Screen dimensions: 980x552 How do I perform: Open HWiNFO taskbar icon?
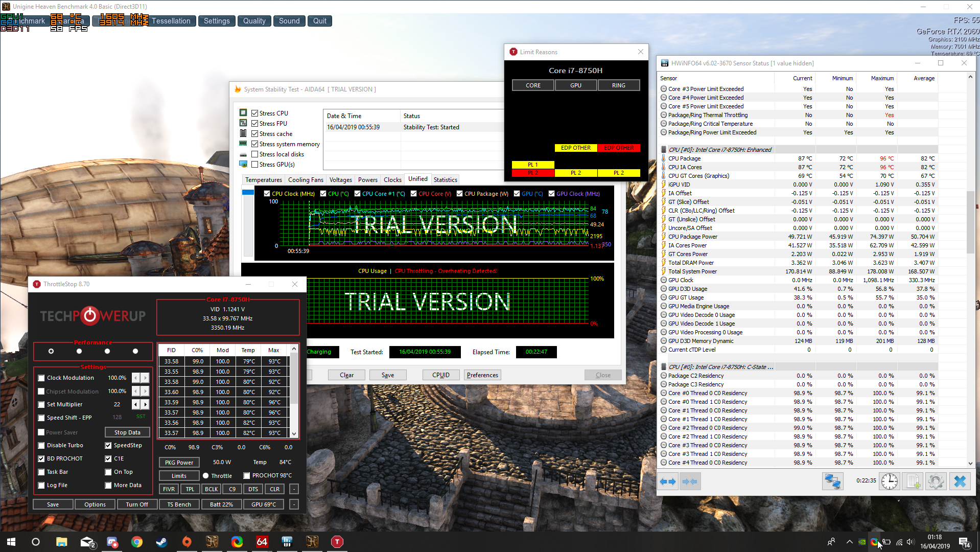point(287,542)
